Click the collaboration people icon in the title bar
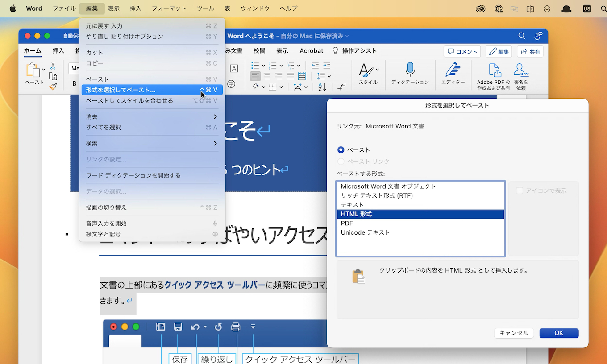The width and height of the screenshot is (607, 364). coord(539,36)
